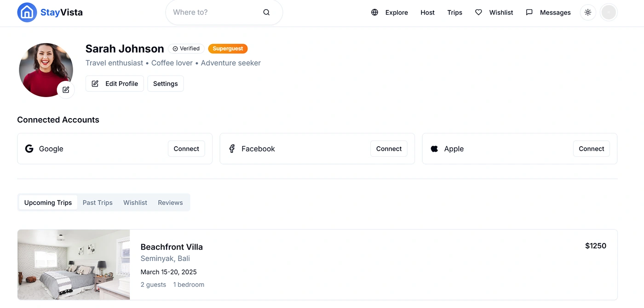Open profile Settings button
Screen dimensions: 644x308
[x=166, y=84]
